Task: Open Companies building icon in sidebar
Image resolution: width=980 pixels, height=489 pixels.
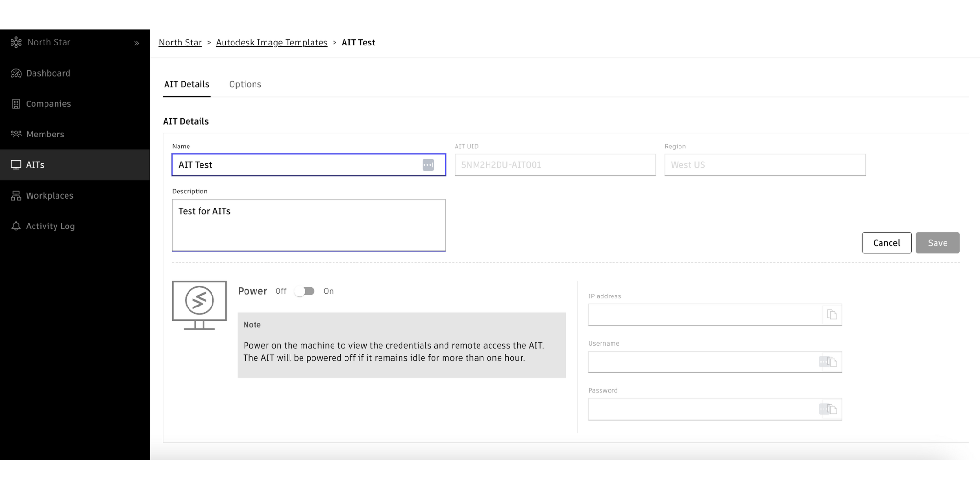Action: pos(16,104)
